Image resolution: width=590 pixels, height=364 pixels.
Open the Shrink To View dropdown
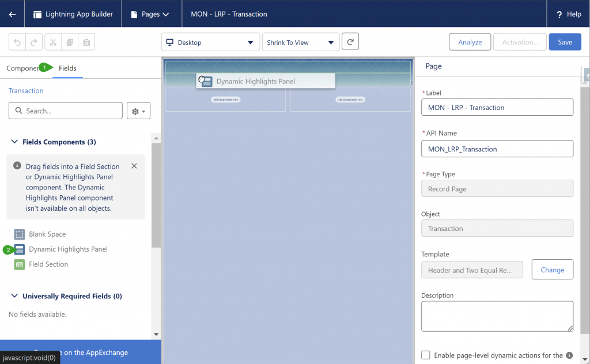301,42
